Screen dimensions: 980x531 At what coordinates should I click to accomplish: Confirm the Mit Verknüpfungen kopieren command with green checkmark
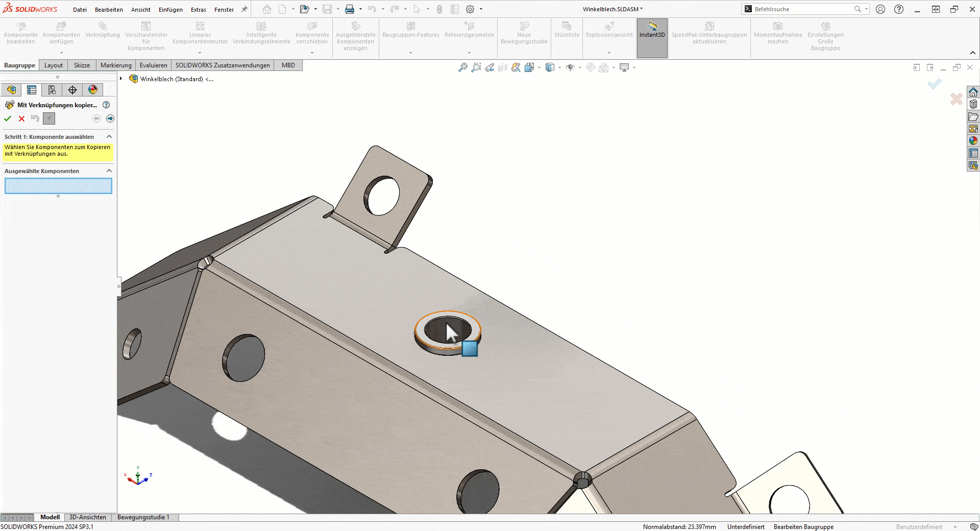(x=7, y=118)
